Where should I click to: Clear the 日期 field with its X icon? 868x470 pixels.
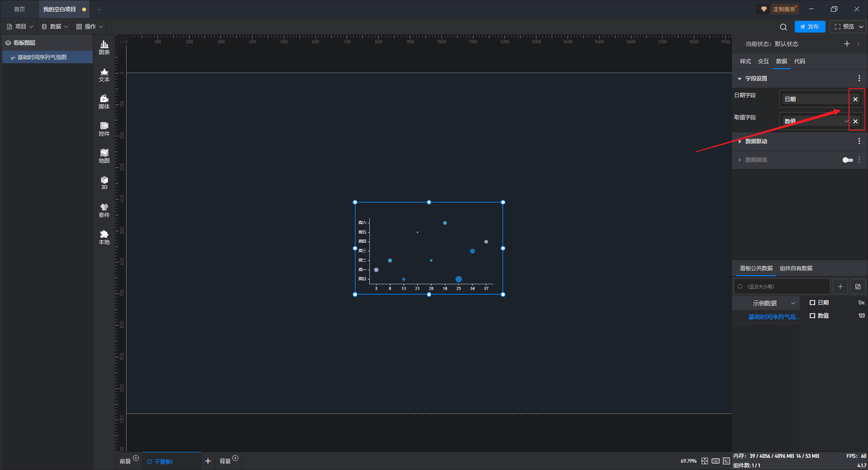(x=855, y=99)
